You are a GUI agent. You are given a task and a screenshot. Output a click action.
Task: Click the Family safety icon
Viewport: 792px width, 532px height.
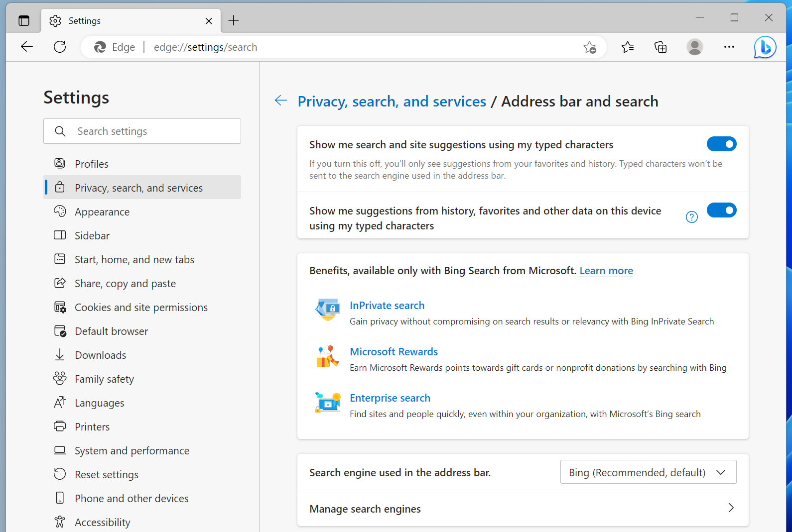[x=60, y=378]
